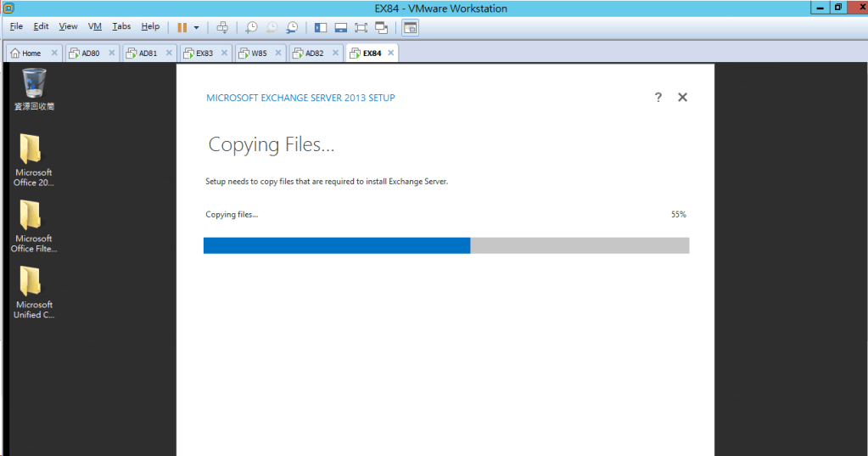Click the Copying files progress bar
Viewport: 868px width, 456px height.
click(x=446, y=245)
